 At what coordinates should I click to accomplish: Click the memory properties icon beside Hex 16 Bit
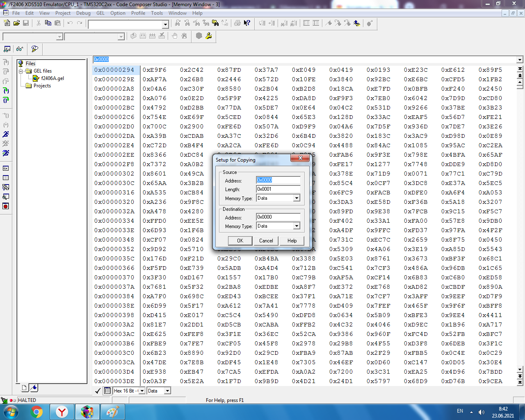tap(107, 391)
